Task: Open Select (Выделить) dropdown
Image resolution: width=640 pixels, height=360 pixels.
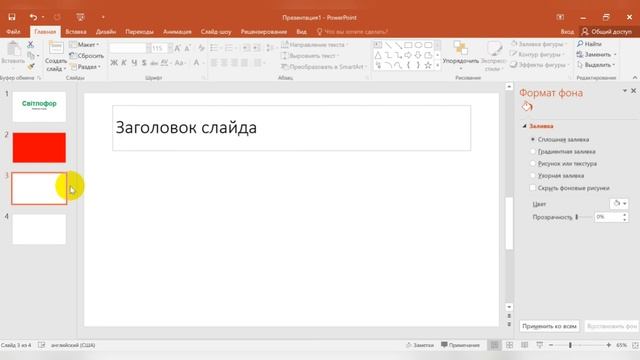Action: 596,65
